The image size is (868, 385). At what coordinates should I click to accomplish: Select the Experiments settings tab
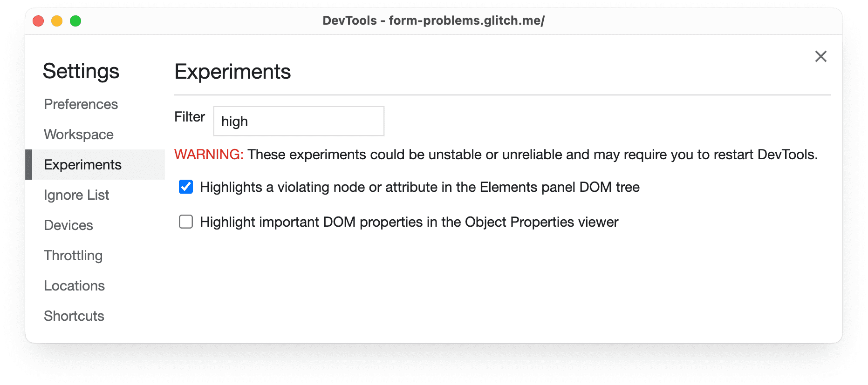coord(82,164)
